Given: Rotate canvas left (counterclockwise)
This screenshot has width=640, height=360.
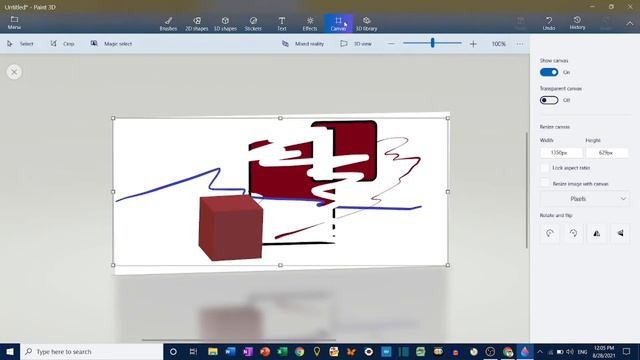Looking at the screenshot, I should (x=550, y=233).
